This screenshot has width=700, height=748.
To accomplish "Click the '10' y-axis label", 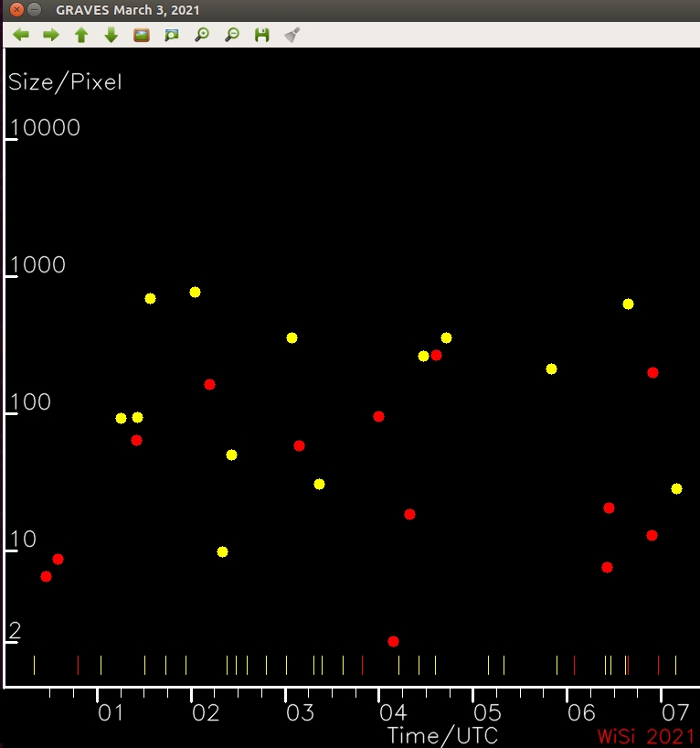I will [x=24, y=540].
